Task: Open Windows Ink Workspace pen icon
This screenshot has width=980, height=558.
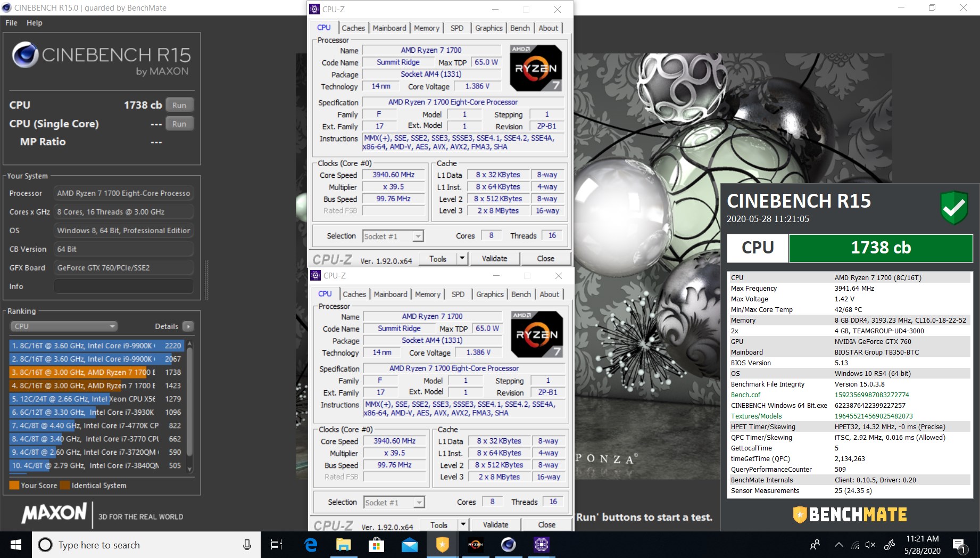Action: (889, 545)
